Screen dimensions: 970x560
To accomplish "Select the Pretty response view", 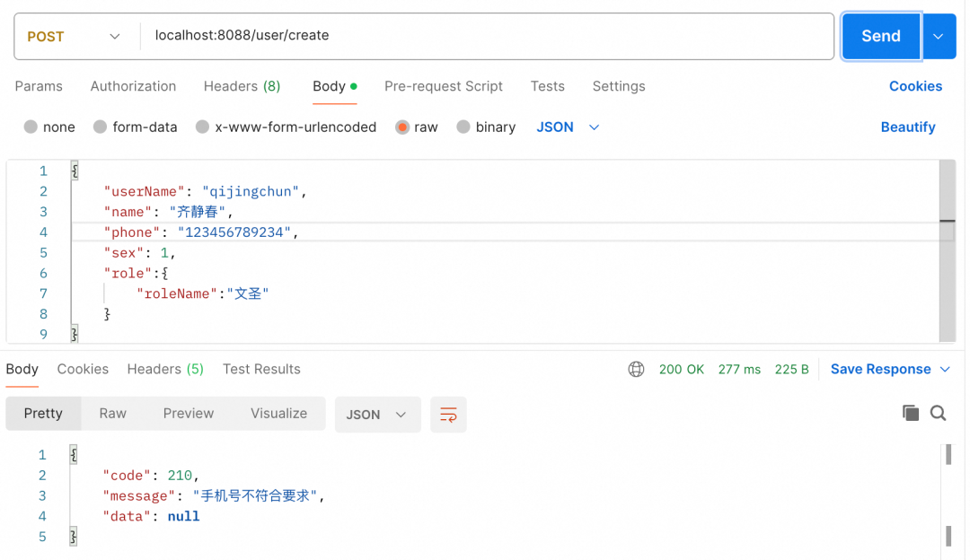I will pos(43,414).
